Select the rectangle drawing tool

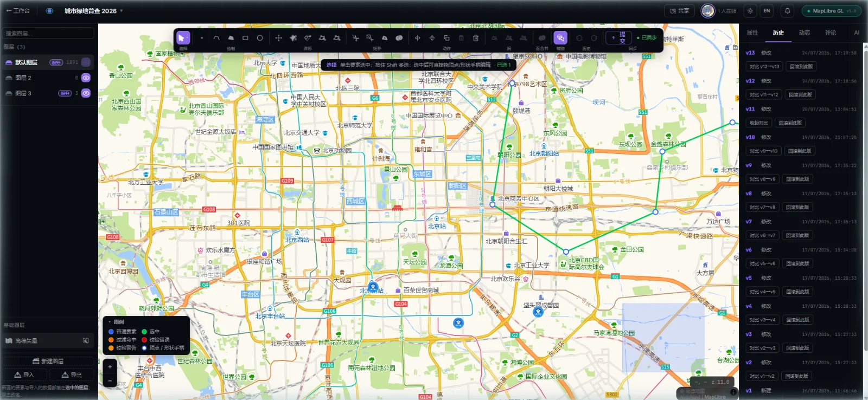coord(245,38)
